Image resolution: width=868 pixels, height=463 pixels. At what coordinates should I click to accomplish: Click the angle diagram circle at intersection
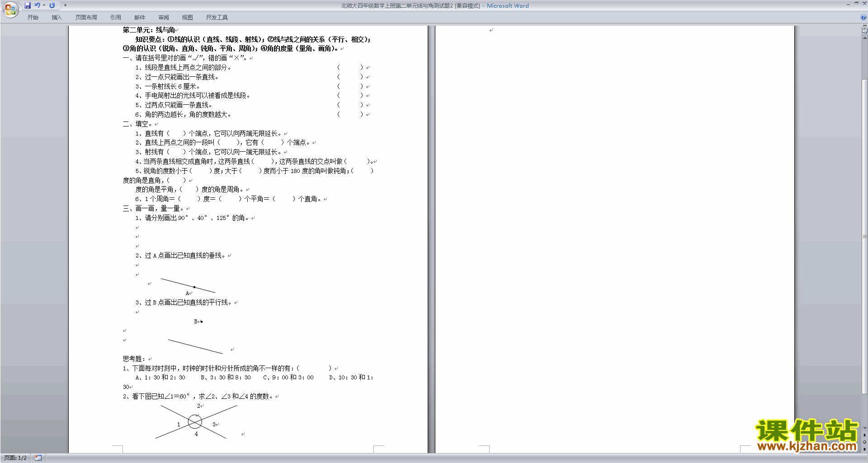tap(195, 421)
